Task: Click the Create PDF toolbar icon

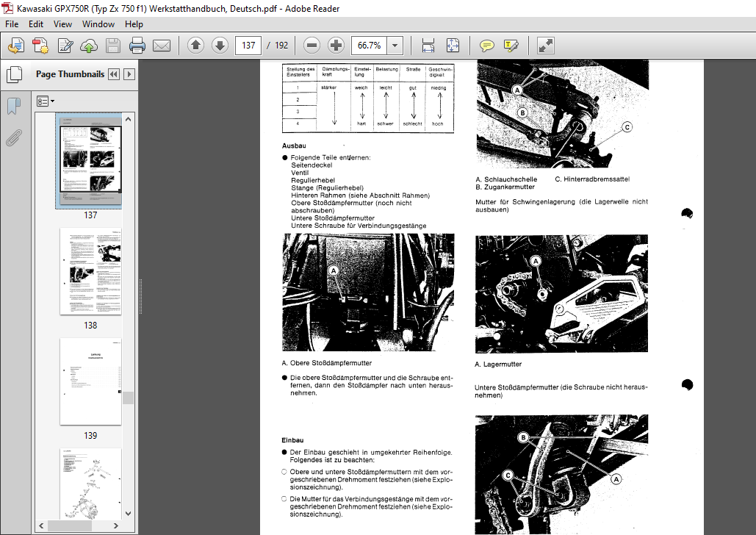Action: click(x=16, y=46)
